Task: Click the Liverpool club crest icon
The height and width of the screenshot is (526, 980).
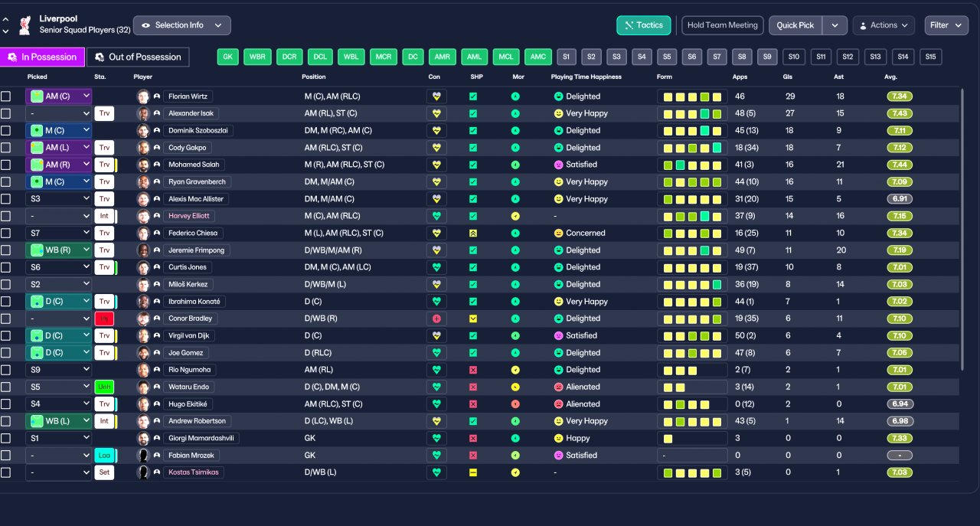Action: (x=24, y=25)
